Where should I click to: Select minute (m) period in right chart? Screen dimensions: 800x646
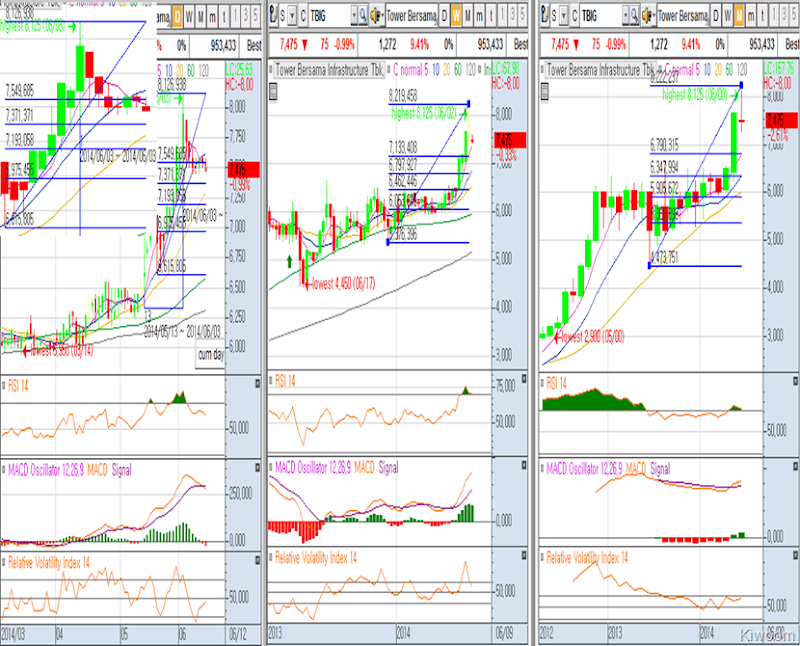751,16
